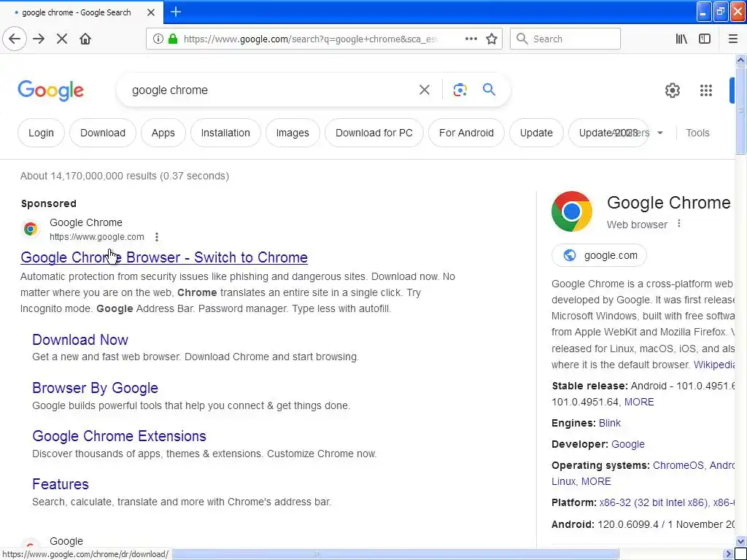Open the Firefox hamburger menu
Image resolution: width=747 pixels, height=560 pixels.
pyautogui.click(x=732, y=39)
